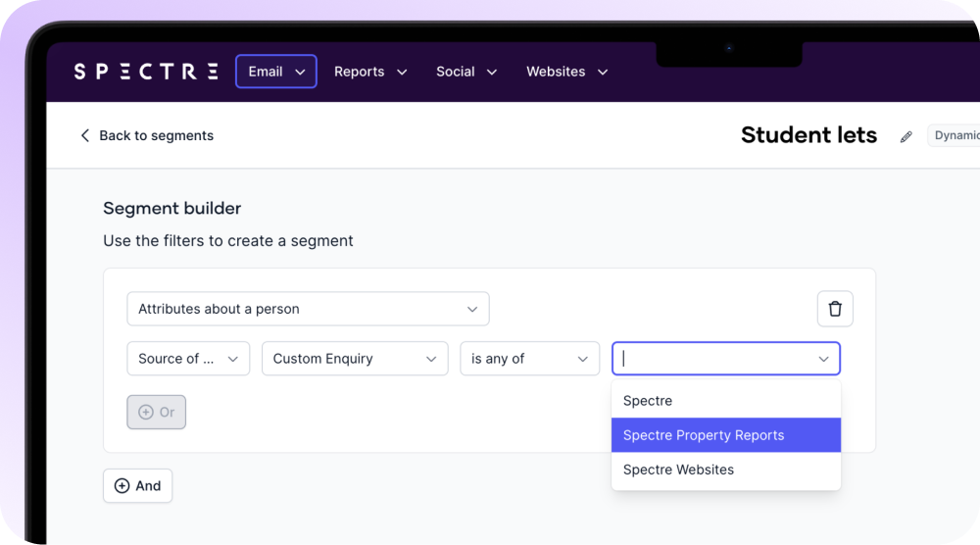
Task: Open Attributes about a person dropdown
Action: point(308,309)
